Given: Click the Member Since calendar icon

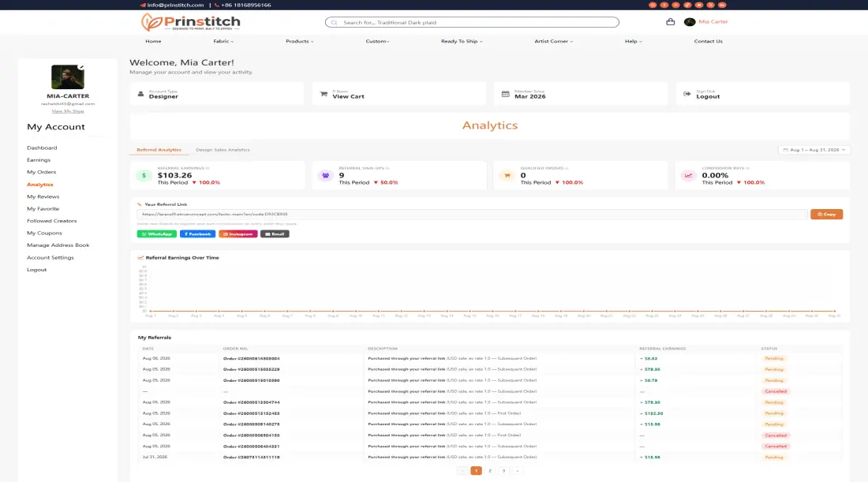Looking at the screenshot, I should 505,94.
